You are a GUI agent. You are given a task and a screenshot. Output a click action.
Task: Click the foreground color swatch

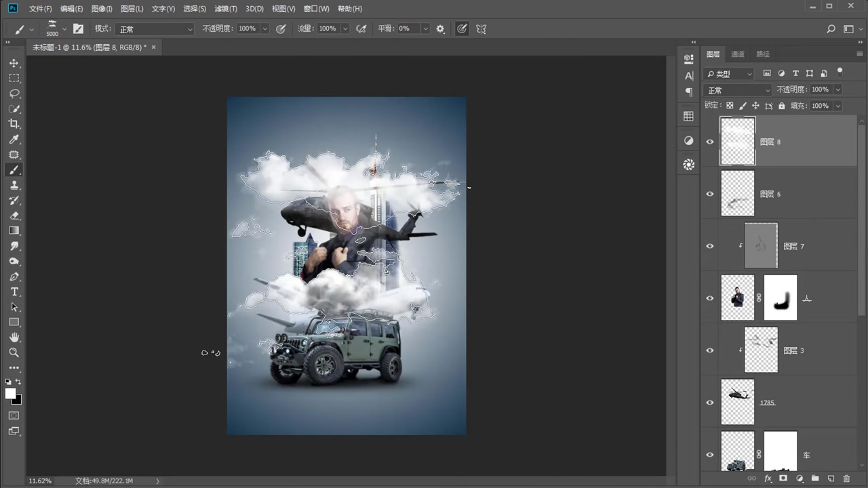click(x=11, y=394)
